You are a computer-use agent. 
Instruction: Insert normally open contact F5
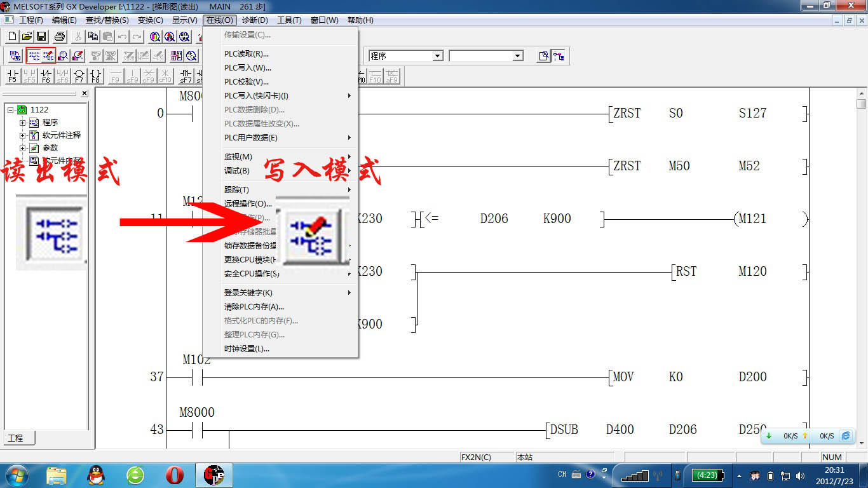[x=12, y=76]
